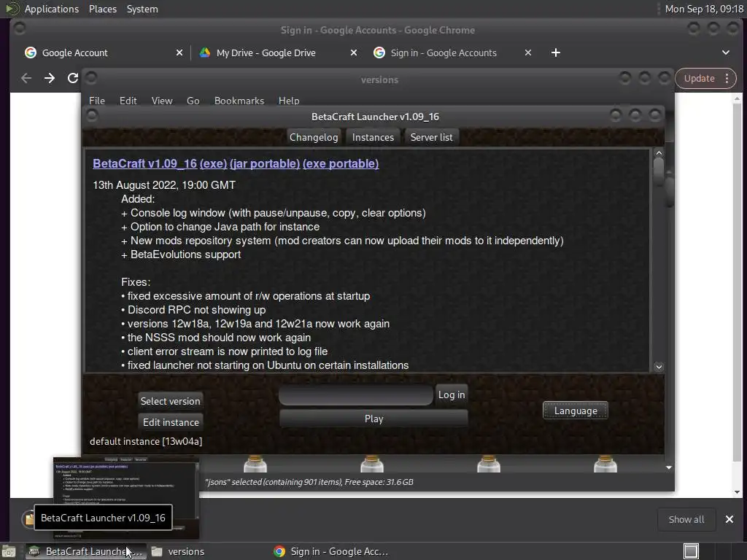
Task: Click the clock showing Mon Sep 18
Action: pyautogui.click(x=704, y=9)
